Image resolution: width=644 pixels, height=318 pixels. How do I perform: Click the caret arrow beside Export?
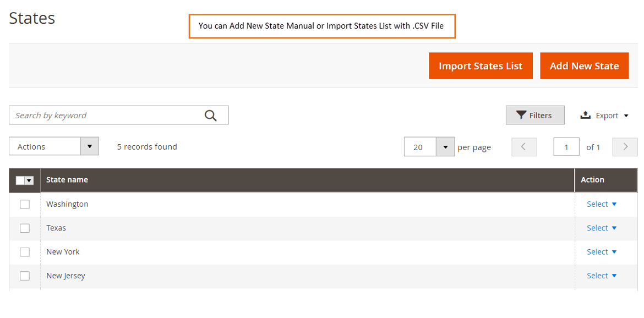point(626,116)
